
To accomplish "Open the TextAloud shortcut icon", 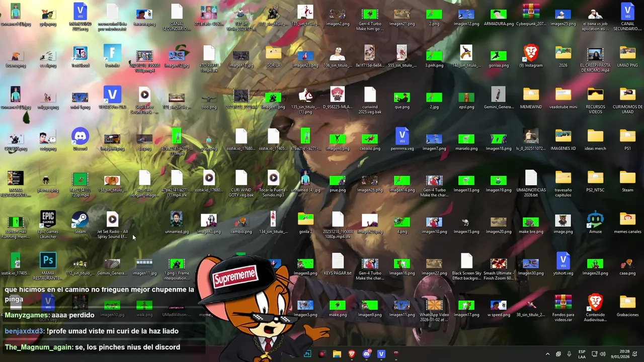I will tap(80, 56).
